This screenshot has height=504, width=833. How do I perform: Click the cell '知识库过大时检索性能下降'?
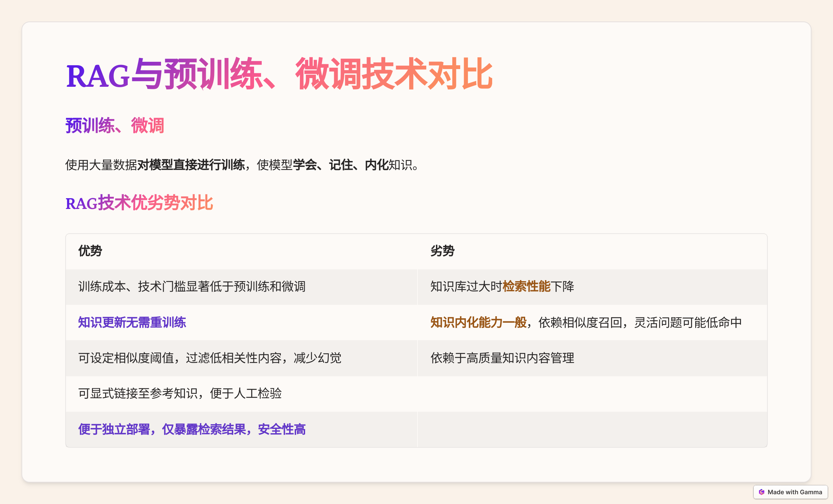(x=502, y=287)
